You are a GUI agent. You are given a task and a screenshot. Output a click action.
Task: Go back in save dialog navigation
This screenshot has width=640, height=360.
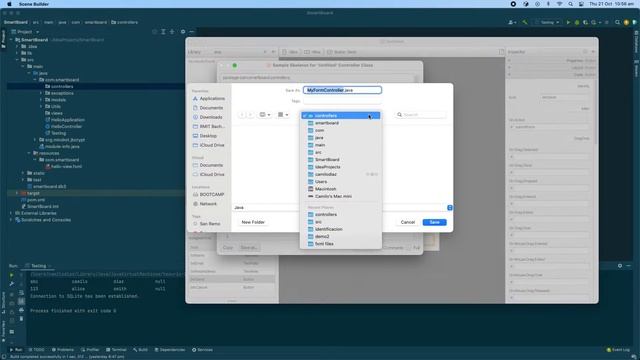pos(242,115)
